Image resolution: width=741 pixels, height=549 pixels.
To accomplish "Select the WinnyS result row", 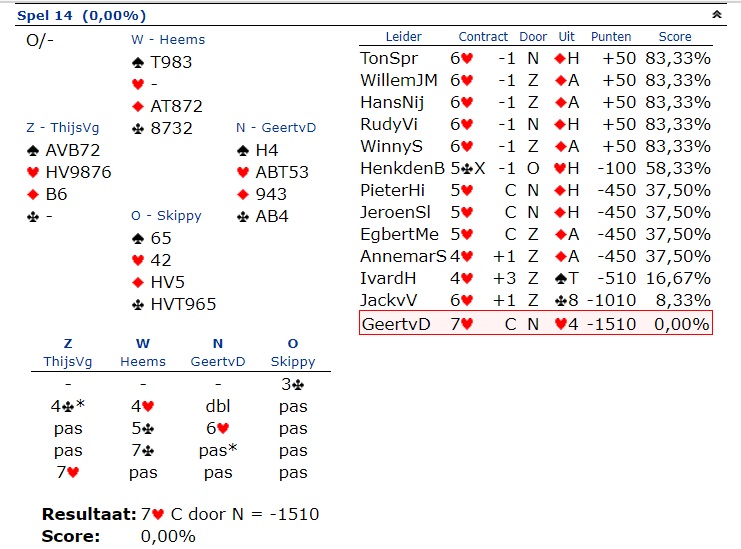I will click(x=535, y=146).
